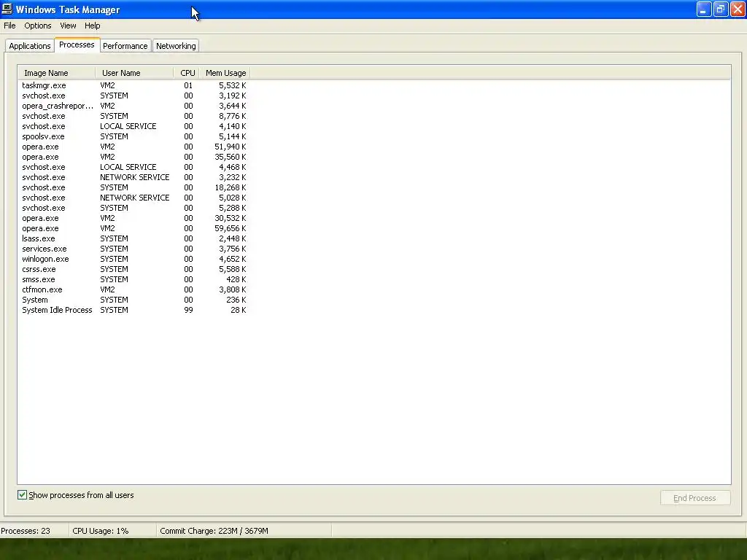
Task: Switch to the Performance tab
Action: tap(125, 46)
